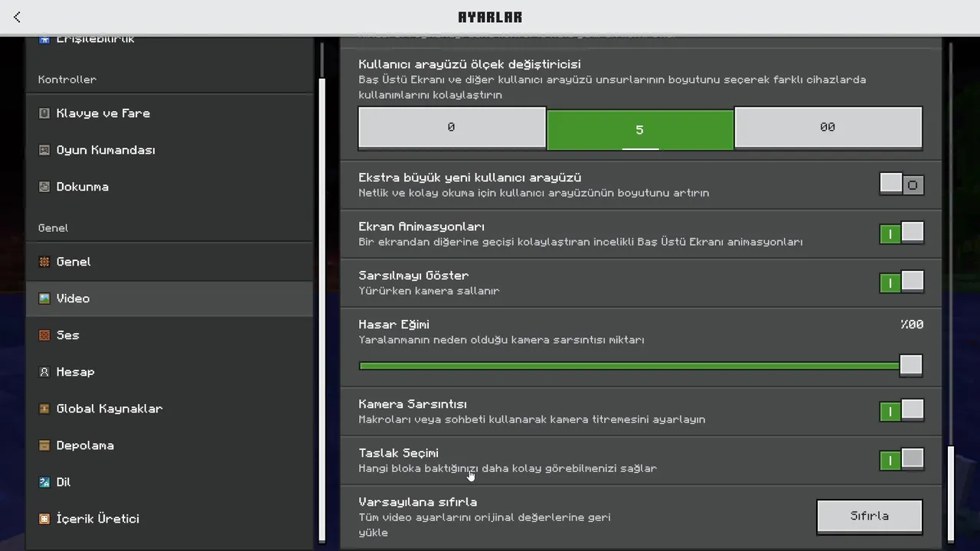Click the Hesap account icon

[44, 372]
